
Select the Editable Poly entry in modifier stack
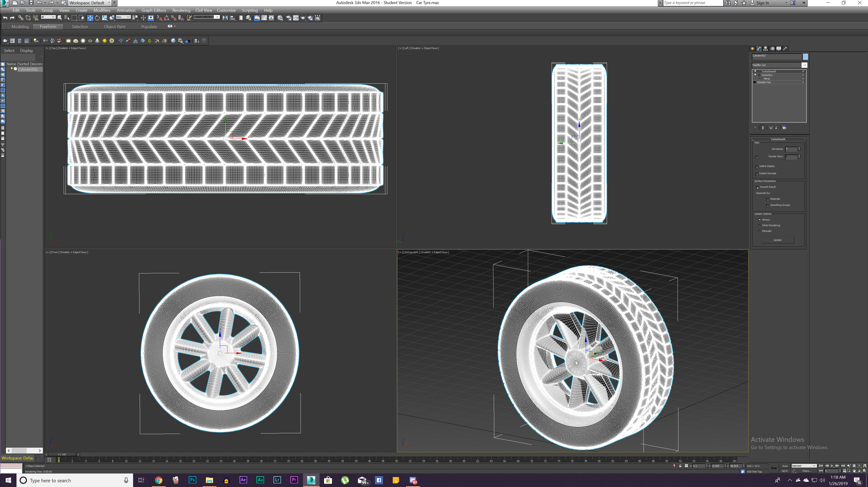point(764,82)
